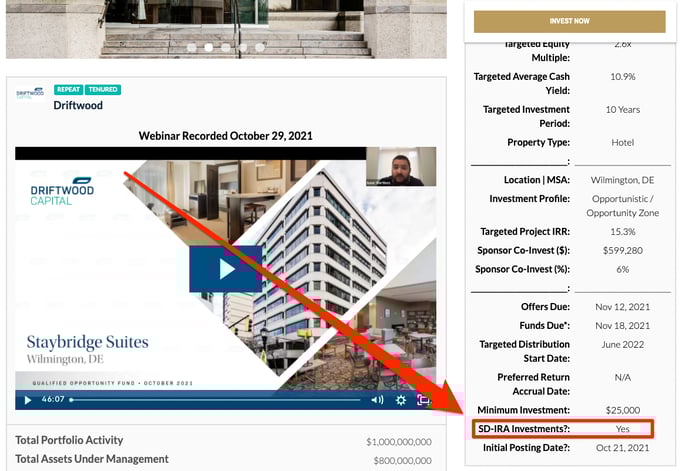Play the webinar with center play button
The image size is (688, 471).
(x=226, y=269)
